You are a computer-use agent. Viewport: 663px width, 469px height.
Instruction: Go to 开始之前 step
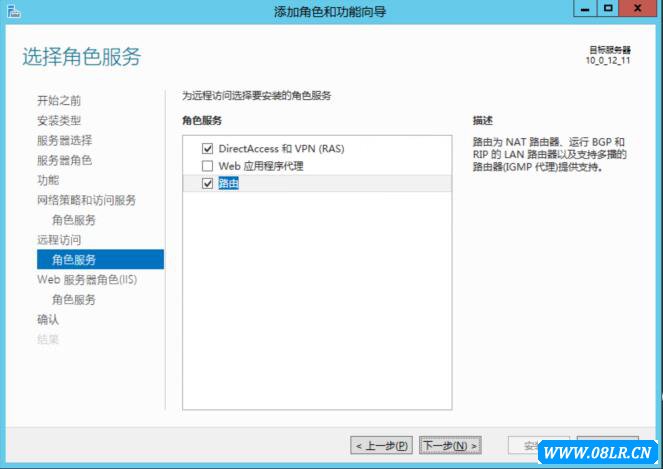click(59, 101)
